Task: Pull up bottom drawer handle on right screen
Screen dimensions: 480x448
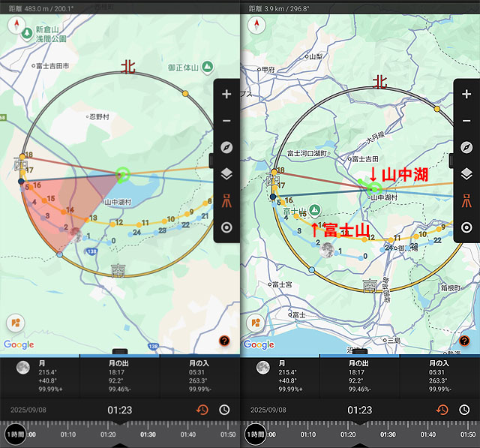Action: click(360, 351)
